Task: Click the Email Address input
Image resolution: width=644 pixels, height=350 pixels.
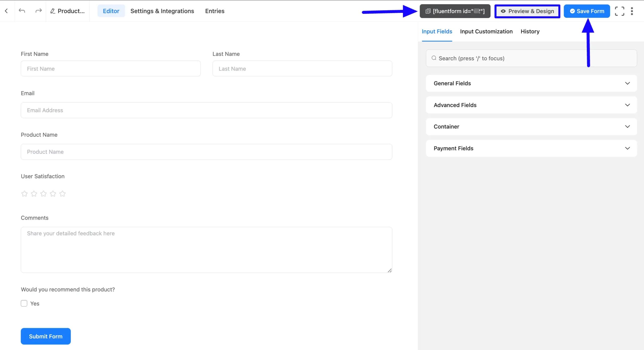Action: pos(207,110)
